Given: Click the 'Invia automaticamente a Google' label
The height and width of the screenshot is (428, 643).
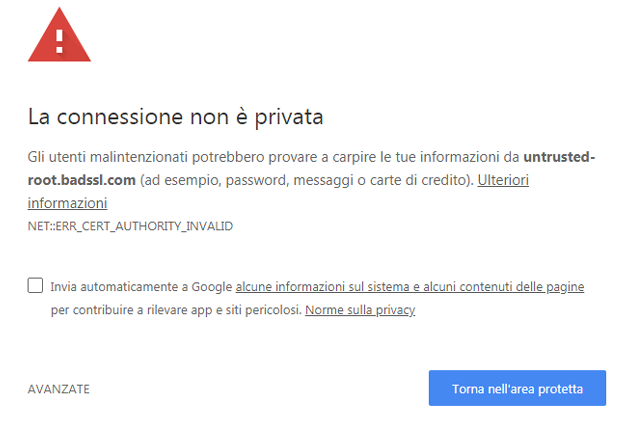Looking at the screenshot, I should [141, 287].
